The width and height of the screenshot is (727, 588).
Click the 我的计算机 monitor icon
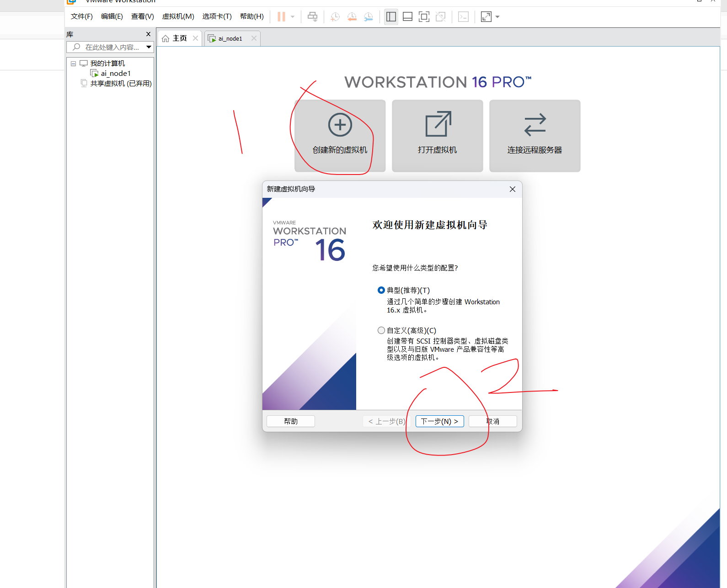tap(84, 63)
